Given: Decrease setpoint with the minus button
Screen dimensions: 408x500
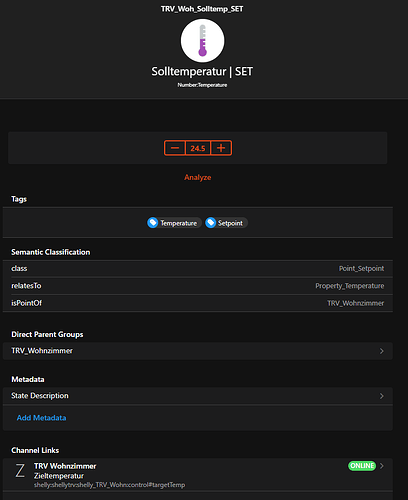Looking at the screenshot, I should [x=175, y=148].
